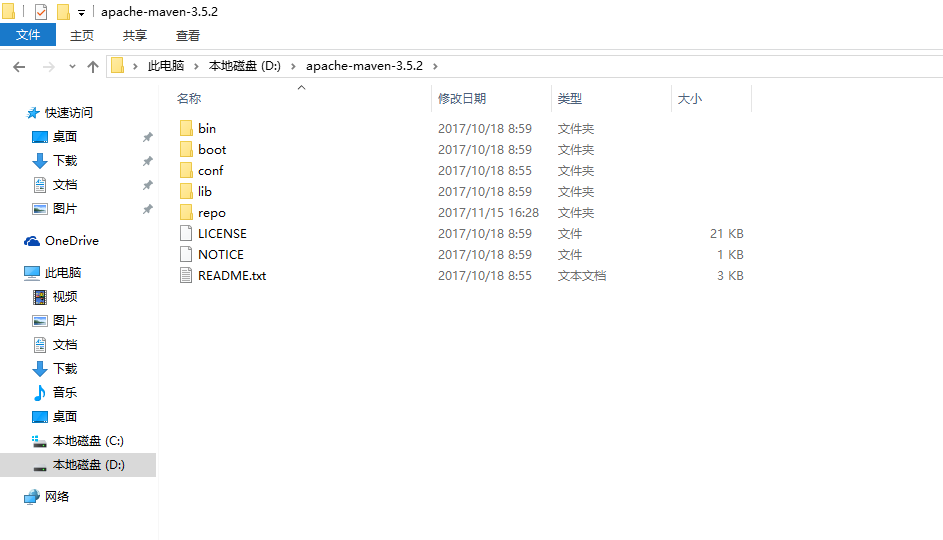
Task: Select the lib folder icon
Action: click(x=186, y=191)
